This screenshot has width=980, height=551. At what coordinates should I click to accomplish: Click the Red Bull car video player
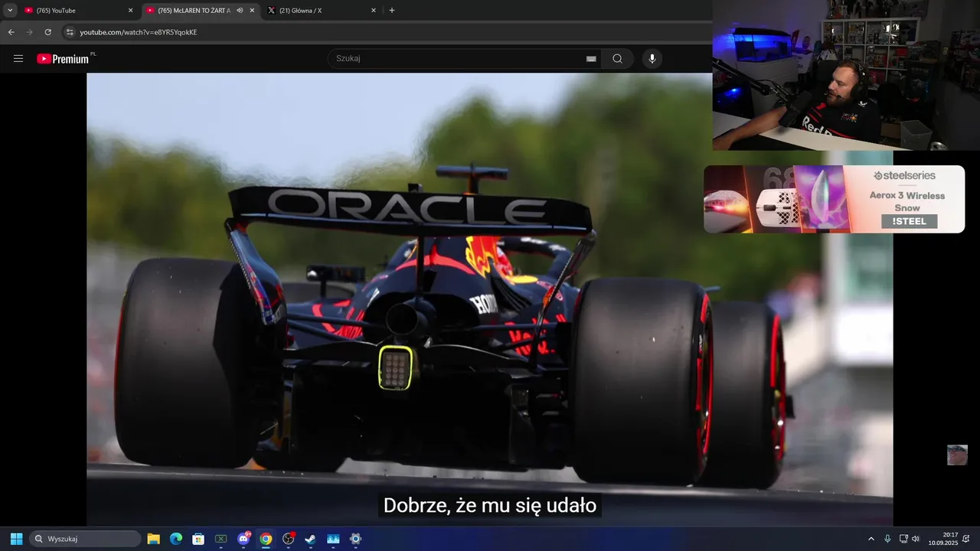click(490, 299)
